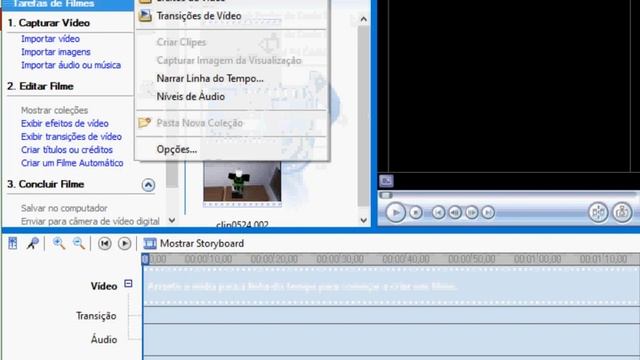
Task: Click the 3. Concluir Filme heading
Action: tap(46, 184)
